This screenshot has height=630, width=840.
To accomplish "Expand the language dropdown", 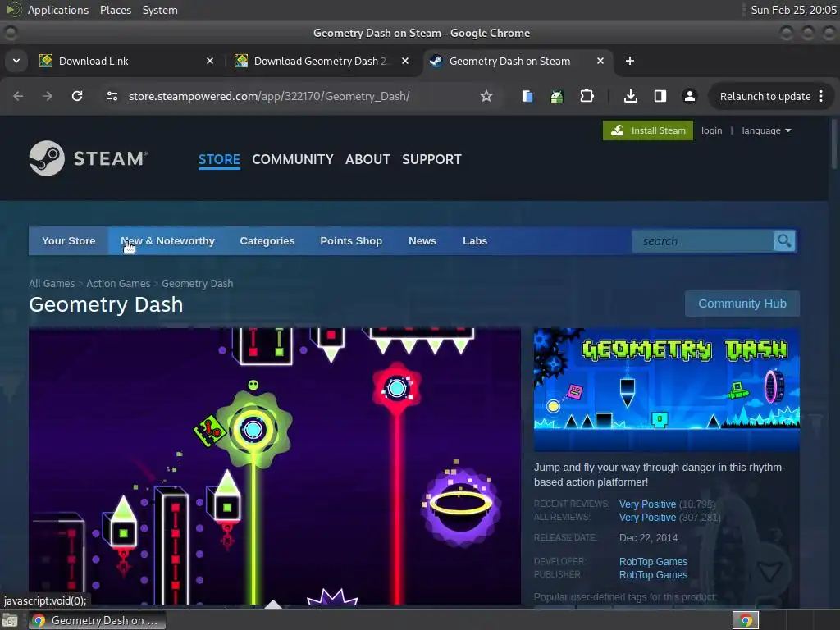I will point(766,130).
